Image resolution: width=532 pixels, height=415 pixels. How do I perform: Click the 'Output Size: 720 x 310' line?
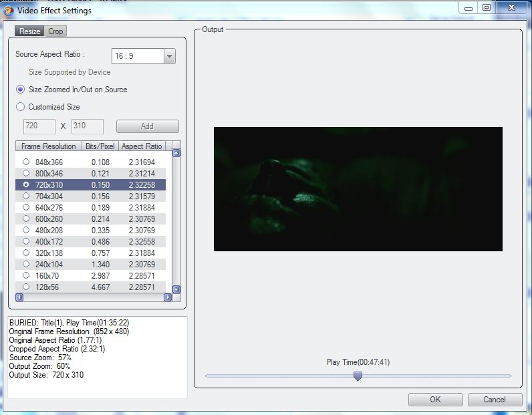coord(47,375)
